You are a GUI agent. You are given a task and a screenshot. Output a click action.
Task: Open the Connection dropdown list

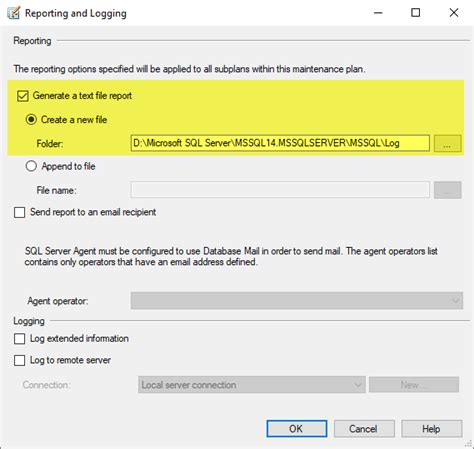click(x=252, y=385)
